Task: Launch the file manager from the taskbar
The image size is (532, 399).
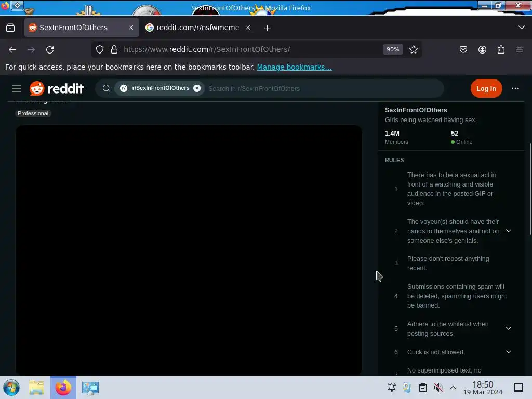Action: pyautogui.click(x=36, y=388)
